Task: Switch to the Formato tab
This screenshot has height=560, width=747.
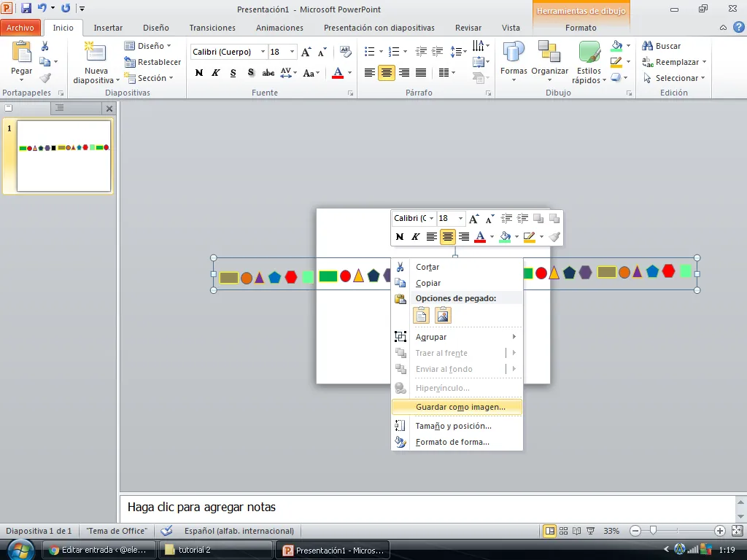Action: pyautogui.click(x=581, y=28)
